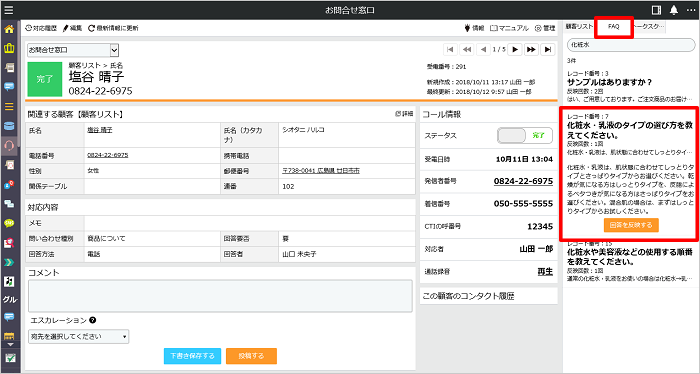The width and height of the screenshot is (700, 374).
Task: Click the help icon beside エスカレーション
Action: 92,320
